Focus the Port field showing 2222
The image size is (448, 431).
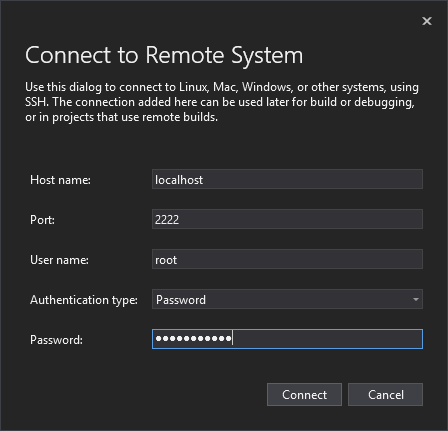coord(287,219)
